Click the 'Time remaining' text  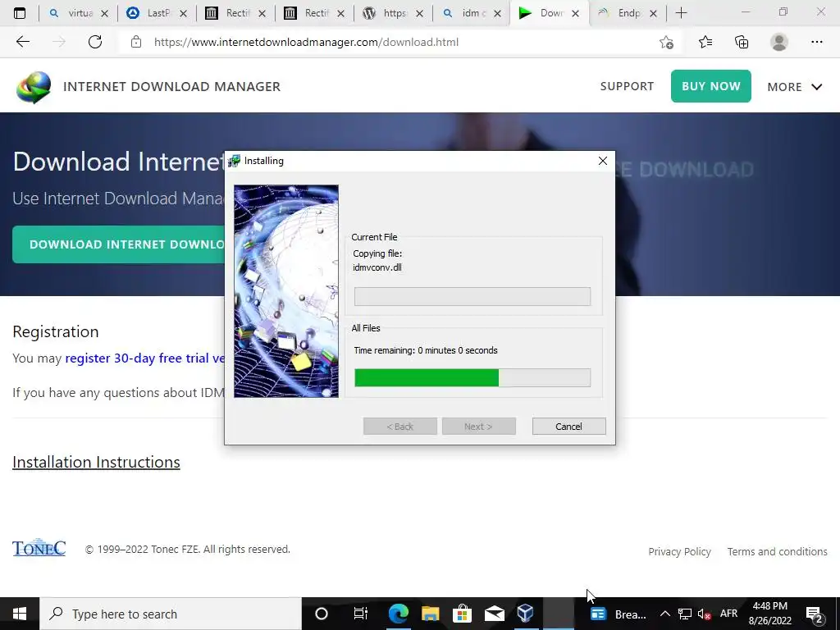[x=426, y=350]
